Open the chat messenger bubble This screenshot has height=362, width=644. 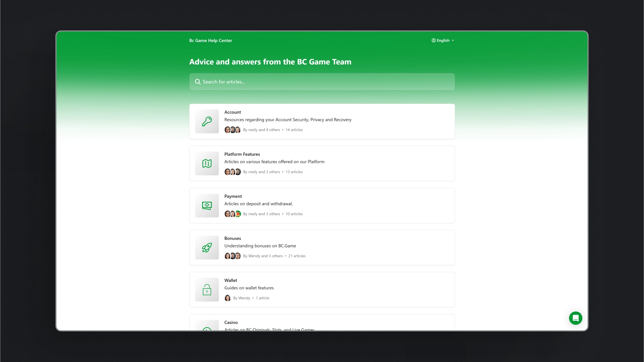[x=576, y=318]
